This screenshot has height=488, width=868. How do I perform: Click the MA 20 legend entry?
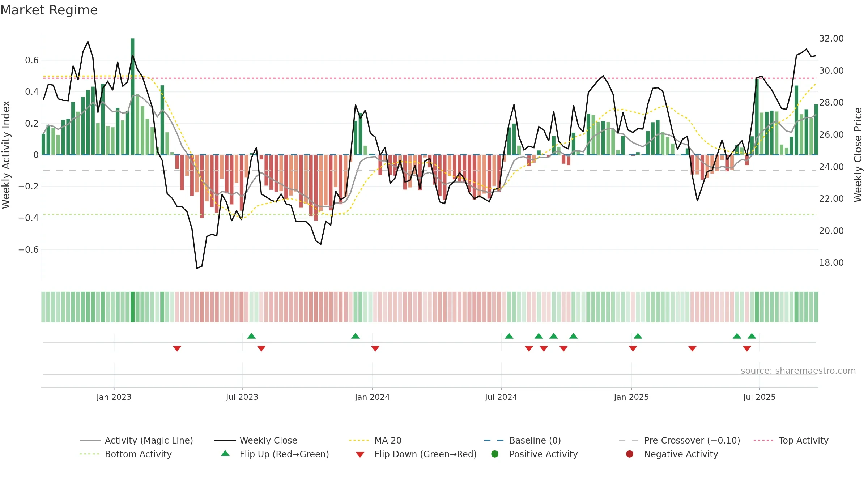point(375,440)
